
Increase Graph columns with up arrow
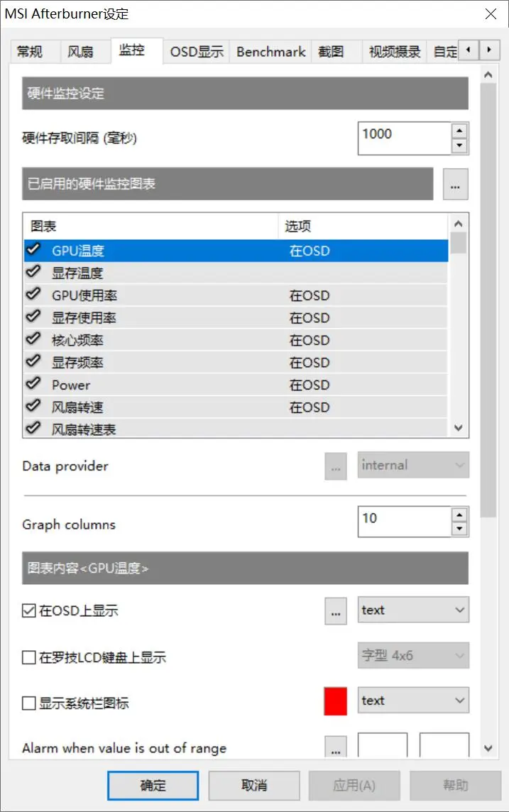pos(459,515)
